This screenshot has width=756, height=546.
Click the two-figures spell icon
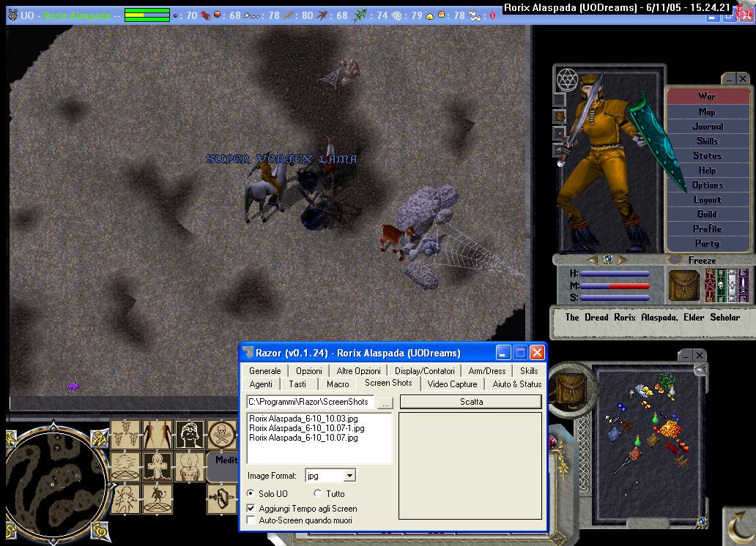157,434
